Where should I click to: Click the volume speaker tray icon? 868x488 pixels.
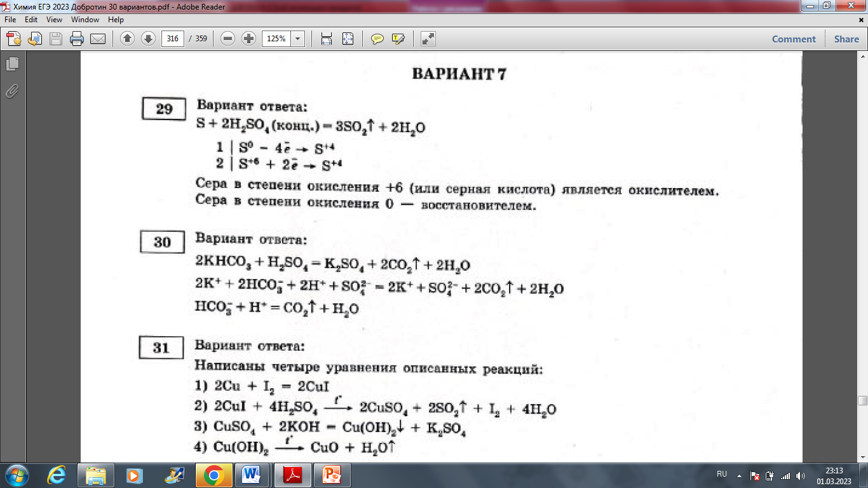800,475
